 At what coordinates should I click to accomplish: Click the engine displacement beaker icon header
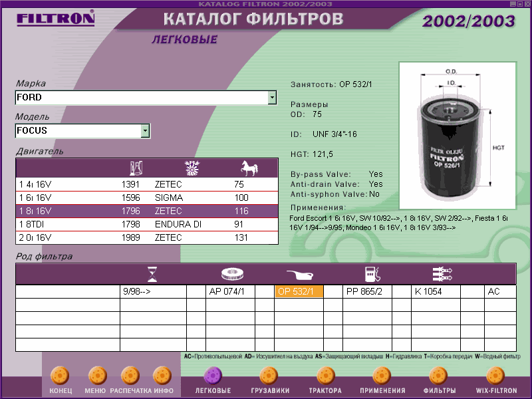pyautogui.click(x=136, y=168)
